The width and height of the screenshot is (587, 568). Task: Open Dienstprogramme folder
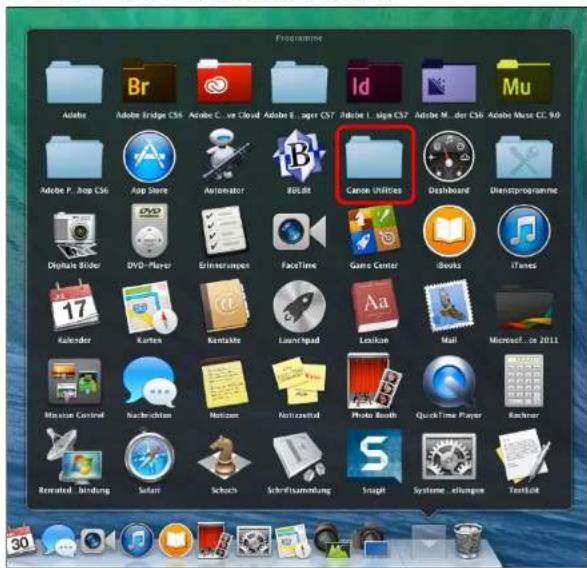click(x=523, y=157)
